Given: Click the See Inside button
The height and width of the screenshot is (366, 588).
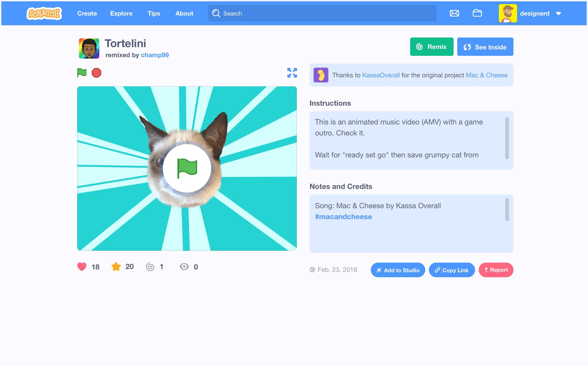Looking at the screenshot, I should tap(485, 47).
